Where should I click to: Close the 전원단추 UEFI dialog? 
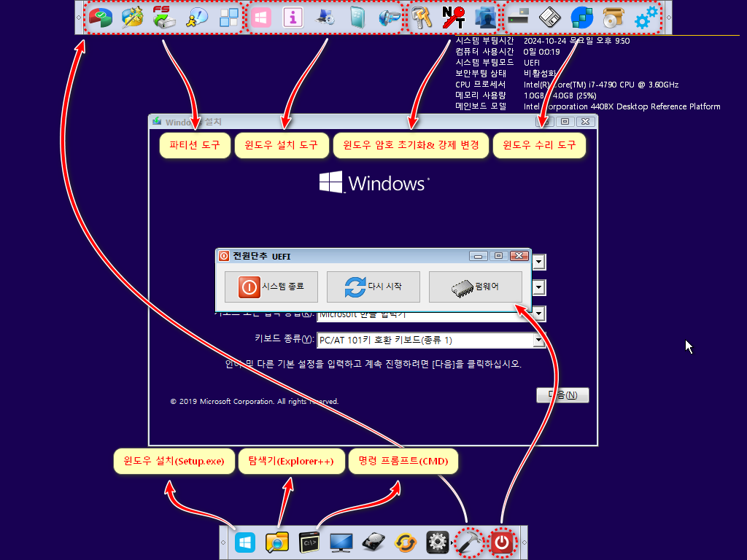pos(519,256)
